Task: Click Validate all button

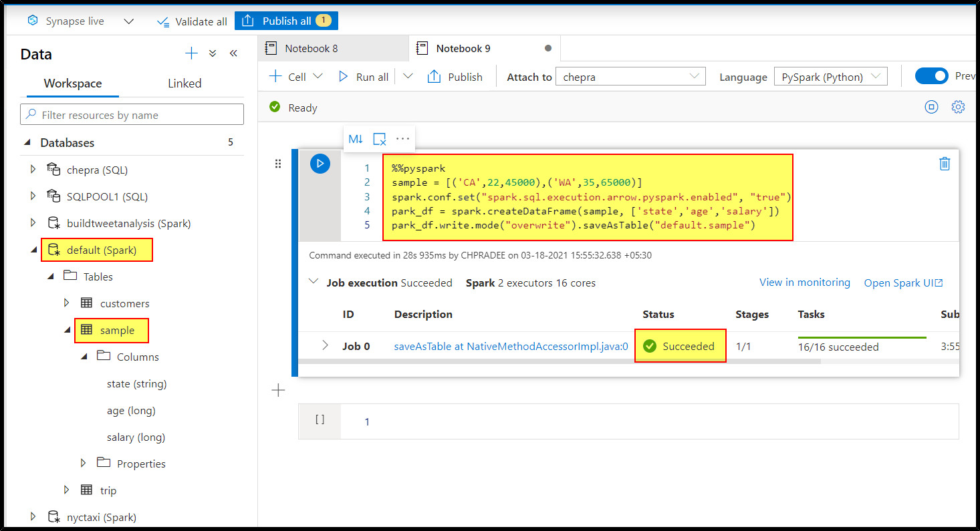Action: (191, 21)
